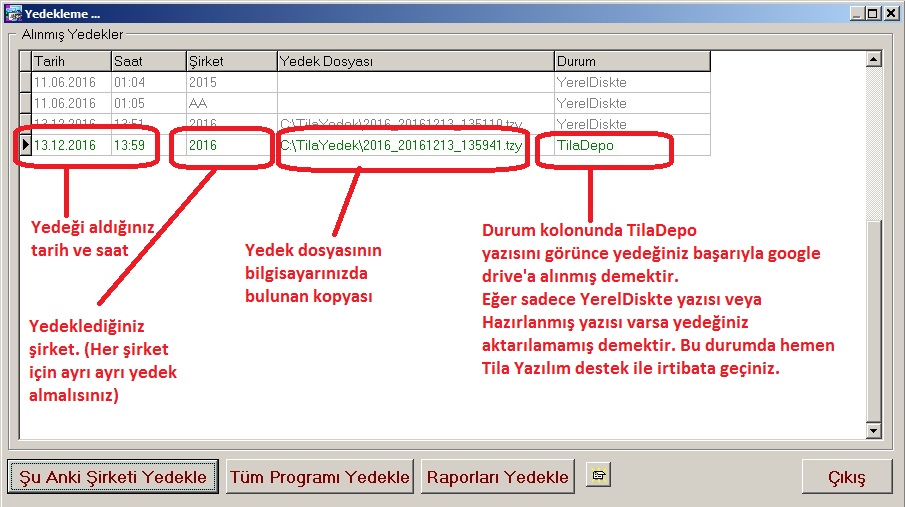Click the row selector of the 01:04 row
905x507 pixels.
tap(25, 82)
